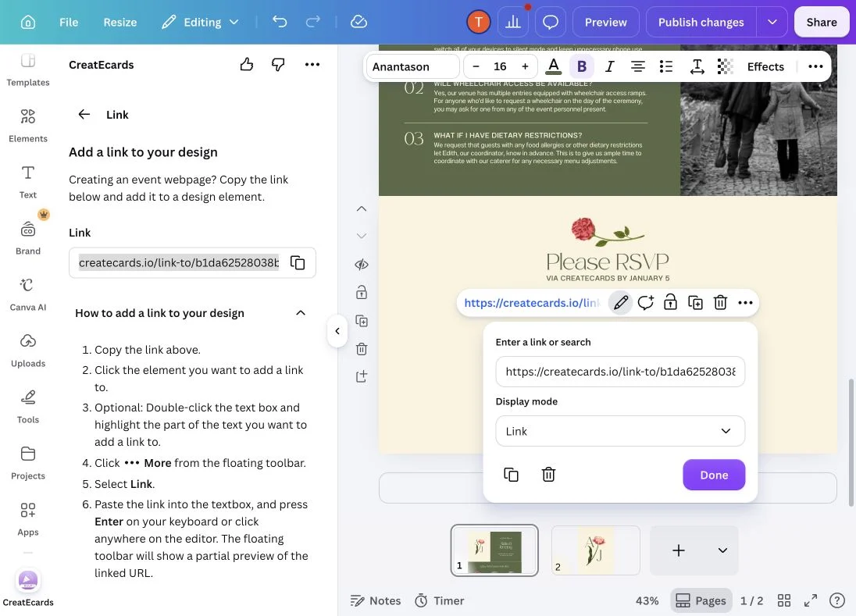The width and height of the screenshot is (856, 616).
Task: Open the Editing mode dropdown
Action: pos(201,22)
